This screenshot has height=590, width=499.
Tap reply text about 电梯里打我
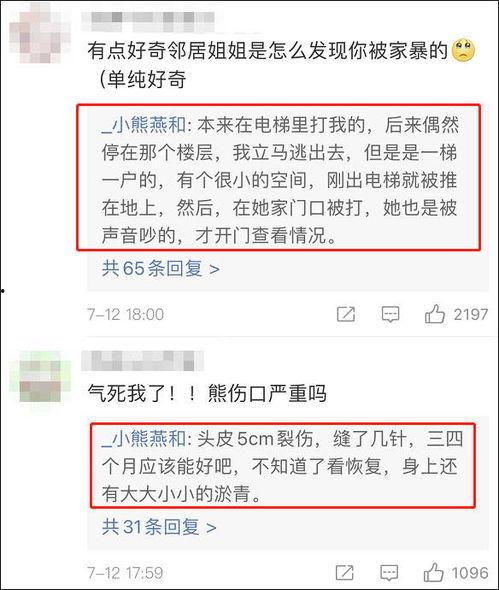(x=279, y=180)
